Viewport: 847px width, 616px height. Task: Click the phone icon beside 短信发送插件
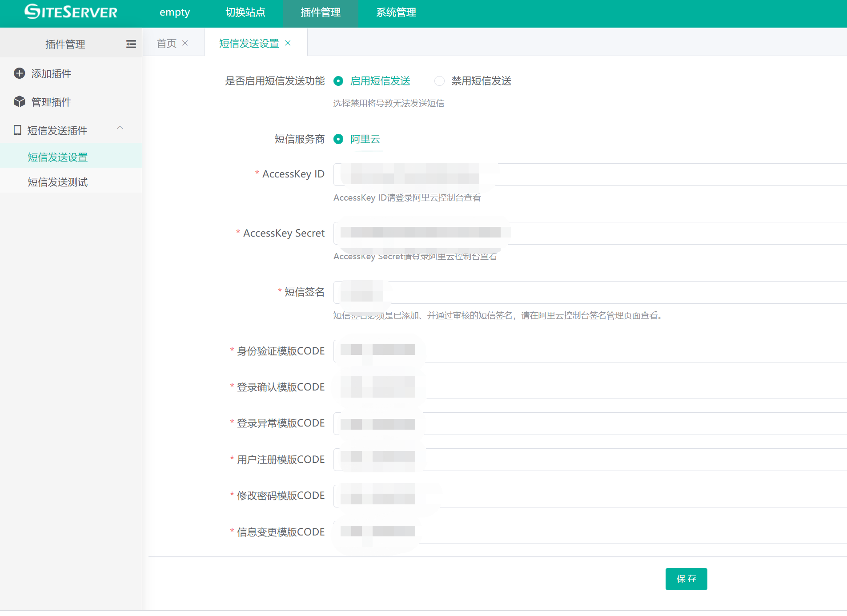17,130
